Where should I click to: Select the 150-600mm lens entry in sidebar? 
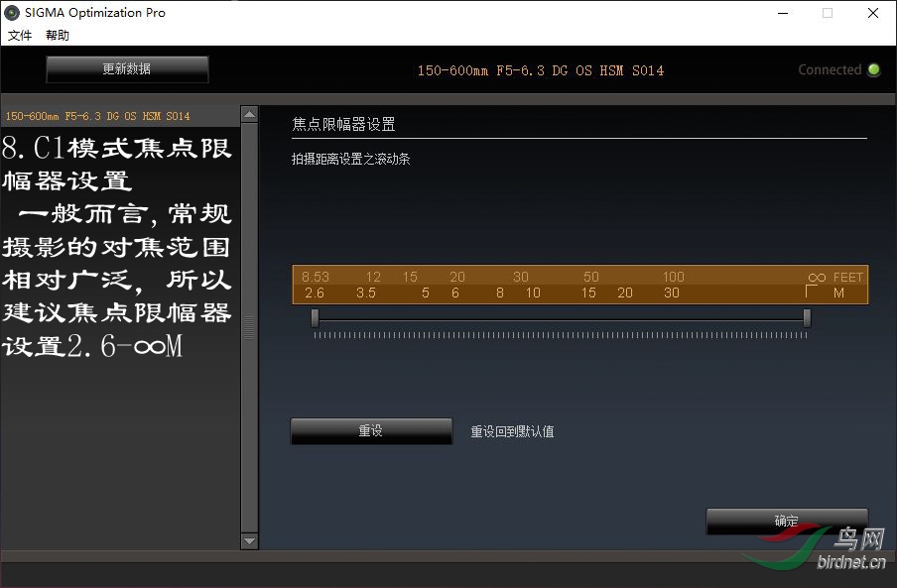[x=120, y=116]
